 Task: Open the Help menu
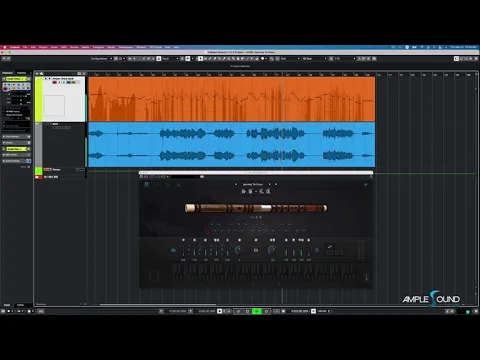176,47
